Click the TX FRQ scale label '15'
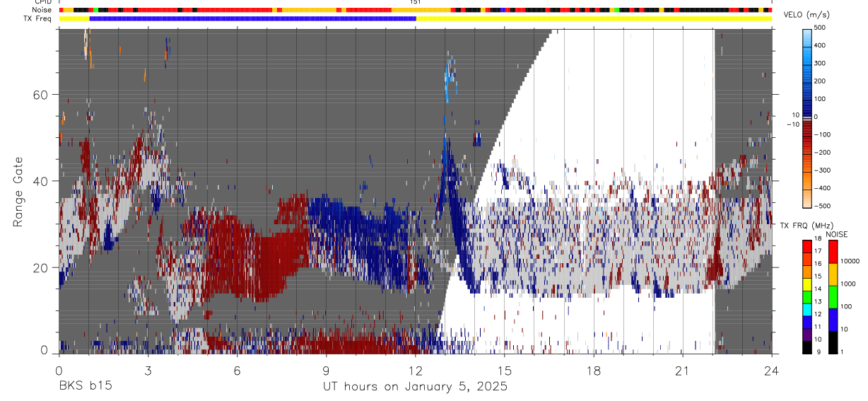The height and width of the screenshot is (401, 868). click(819, 277)
